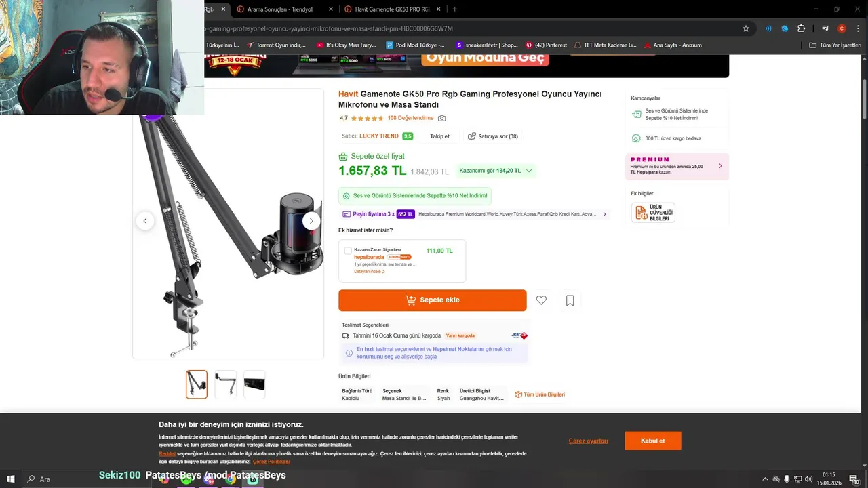Show next product image arrow
Screen dimensions: 868x488
click(311, 221)
